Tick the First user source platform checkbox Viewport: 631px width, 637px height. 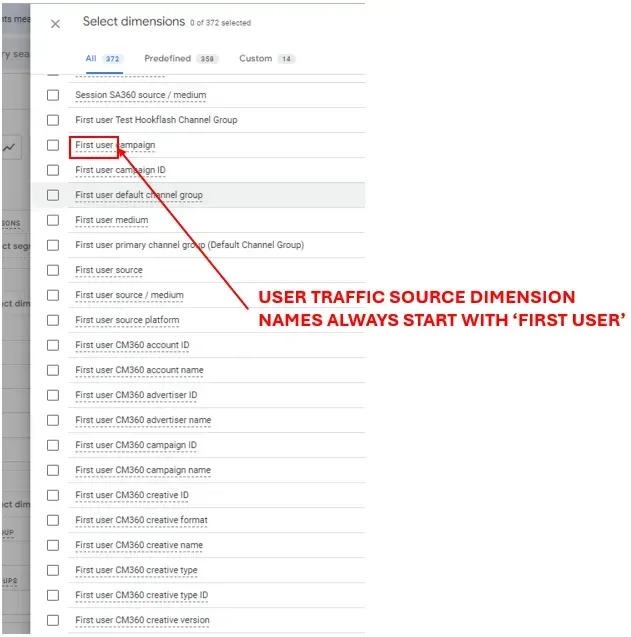click(53, 320)
